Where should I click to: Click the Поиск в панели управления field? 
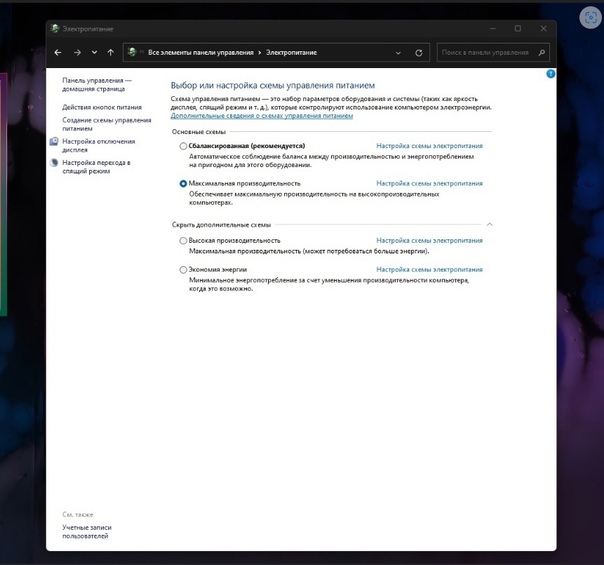pos(487,52)
